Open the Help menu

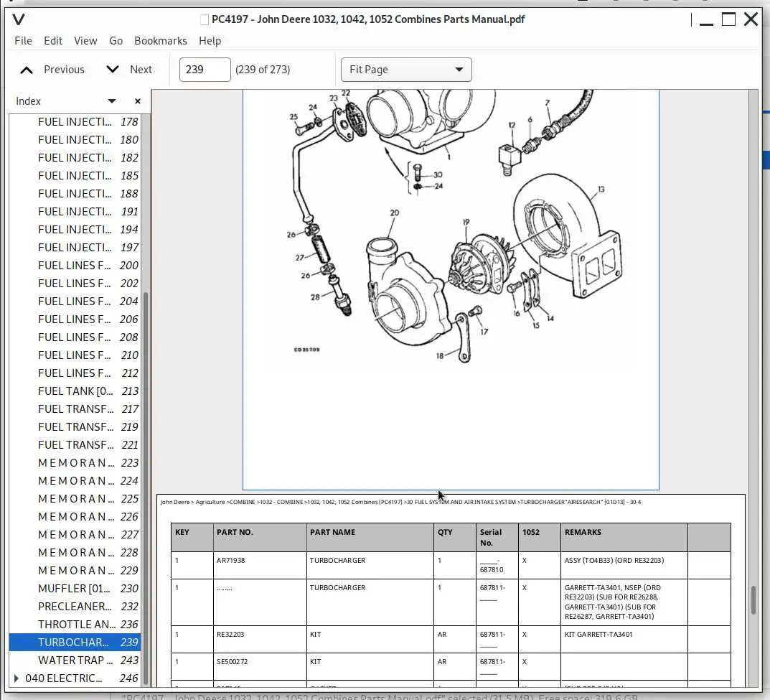[210, 41]
